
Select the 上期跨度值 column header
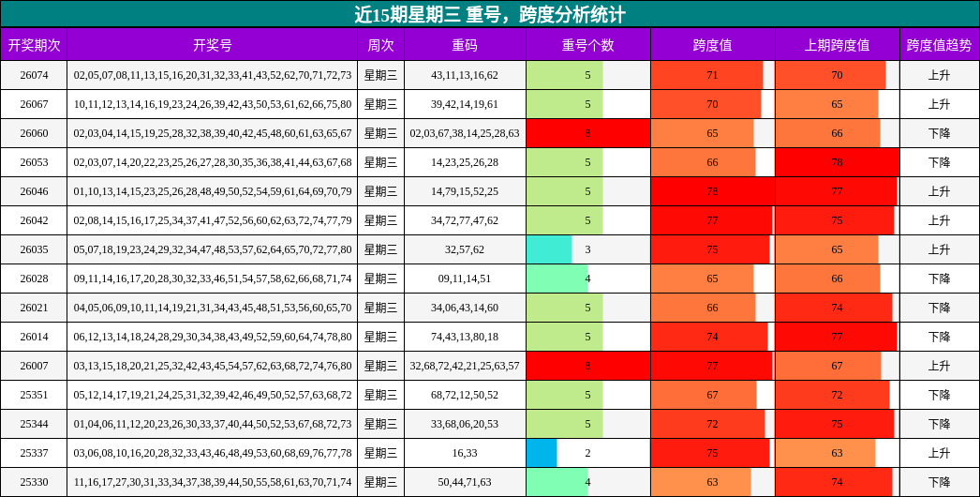coord(837,45)
